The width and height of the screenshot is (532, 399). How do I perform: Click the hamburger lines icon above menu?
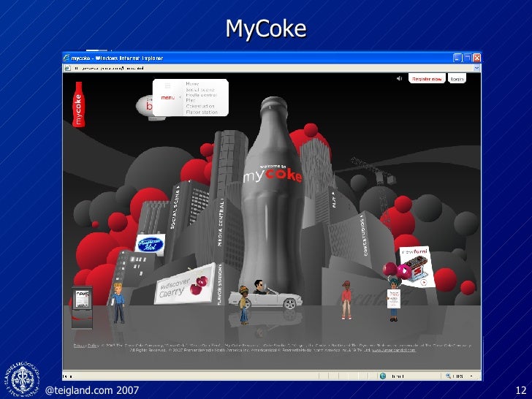point(167,85)
